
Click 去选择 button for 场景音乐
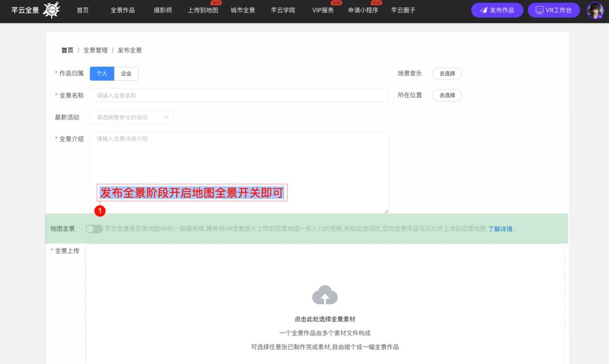coord(447,74)
